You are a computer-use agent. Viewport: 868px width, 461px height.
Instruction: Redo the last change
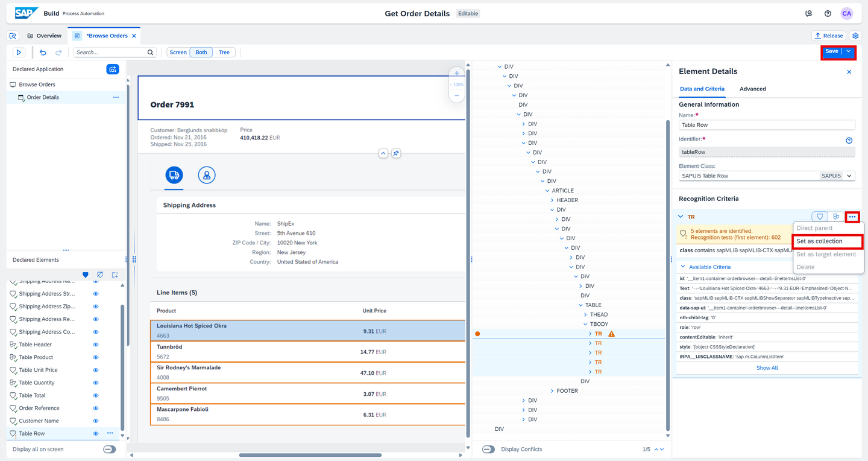click(58, 52)
